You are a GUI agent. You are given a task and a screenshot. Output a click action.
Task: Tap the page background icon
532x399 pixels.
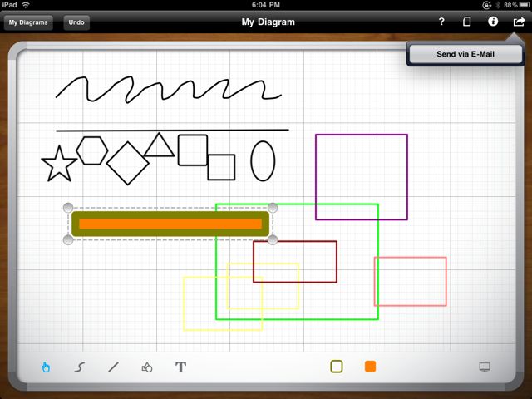pos(467,22)
